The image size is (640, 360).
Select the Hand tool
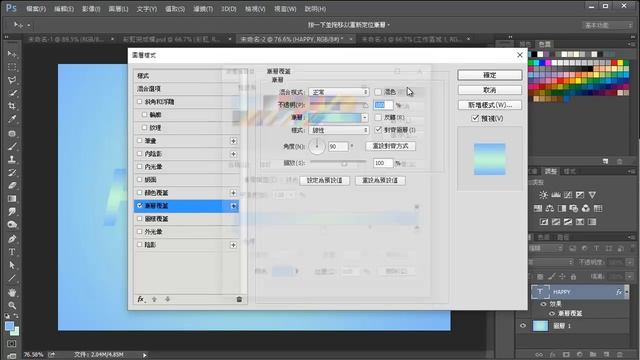(12, 292)
